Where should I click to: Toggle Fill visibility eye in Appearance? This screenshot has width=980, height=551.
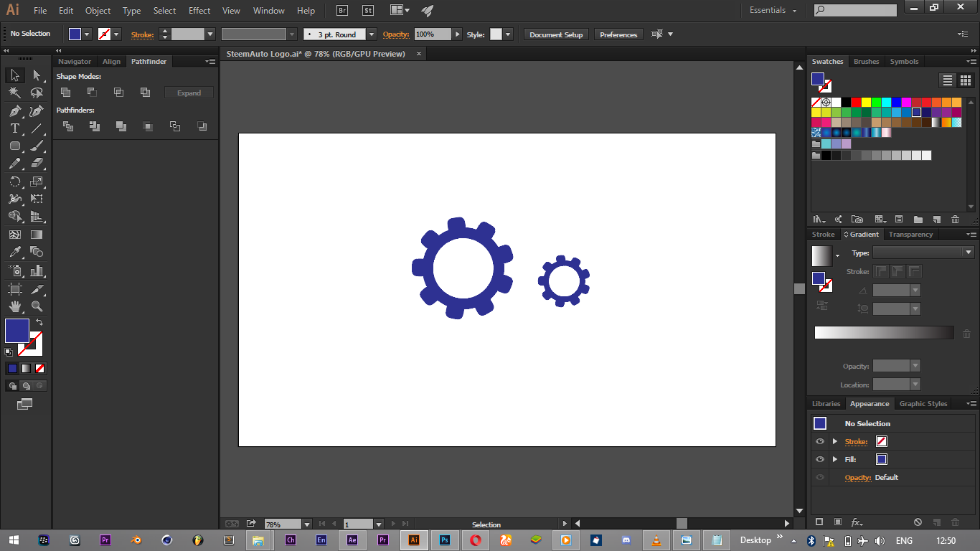[x=820, y=459]
